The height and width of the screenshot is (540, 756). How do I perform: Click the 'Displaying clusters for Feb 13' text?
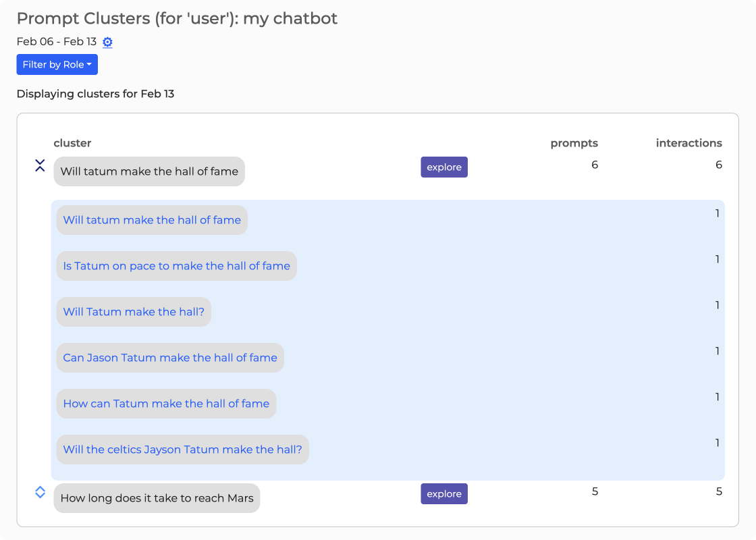pos(95,94)
